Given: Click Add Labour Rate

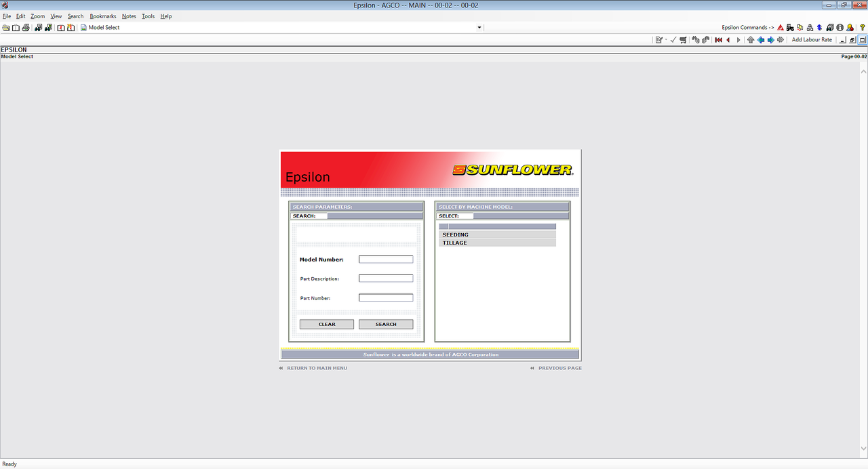Looking at the screenshot, I should coord(812,40).
